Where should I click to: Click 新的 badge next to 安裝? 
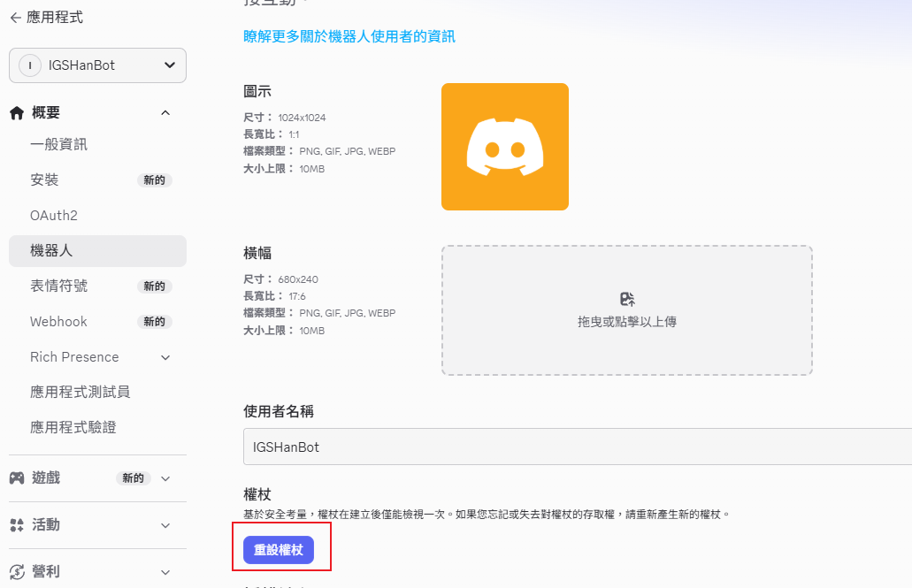coord(154,180)
